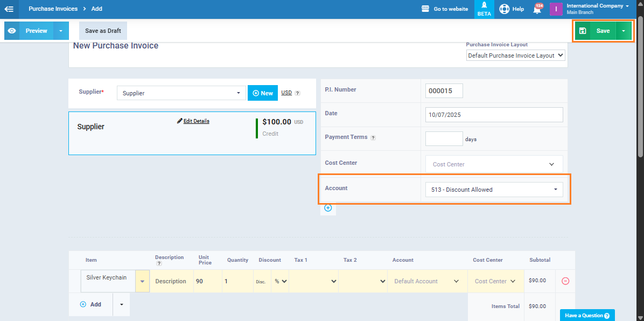Click Purchase Invoices in the breadcrumb
Image resolution: width=644 pixels, height=321 pixels.
tap(53, 9)
